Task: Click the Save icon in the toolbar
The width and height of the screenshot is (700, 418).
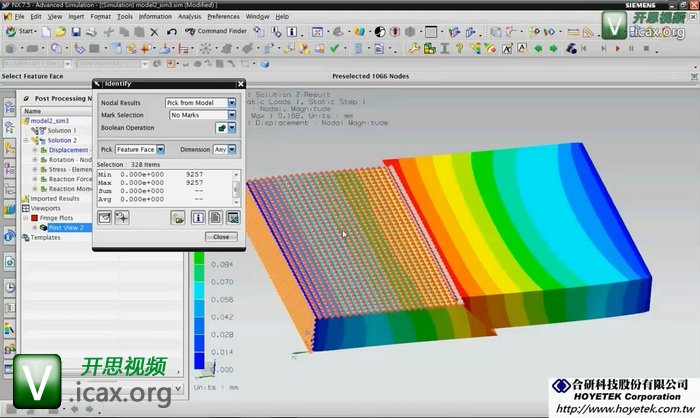Action: [75, 32]
